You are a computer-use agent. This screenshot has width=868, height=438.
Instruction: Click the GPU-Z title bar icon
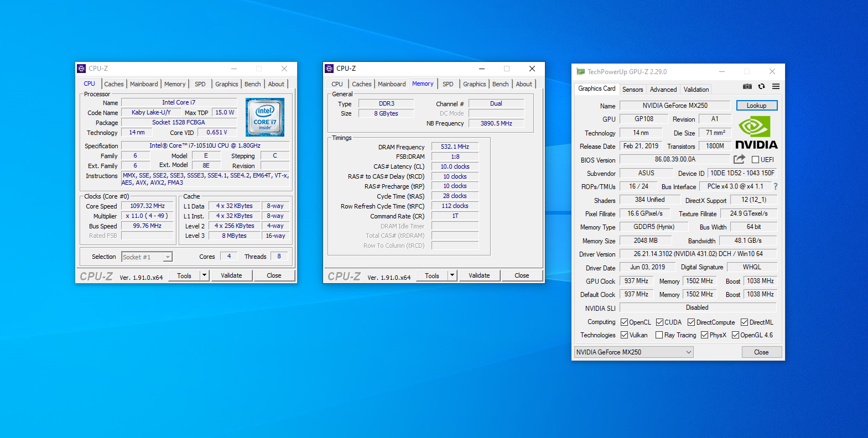pos(580,72)
